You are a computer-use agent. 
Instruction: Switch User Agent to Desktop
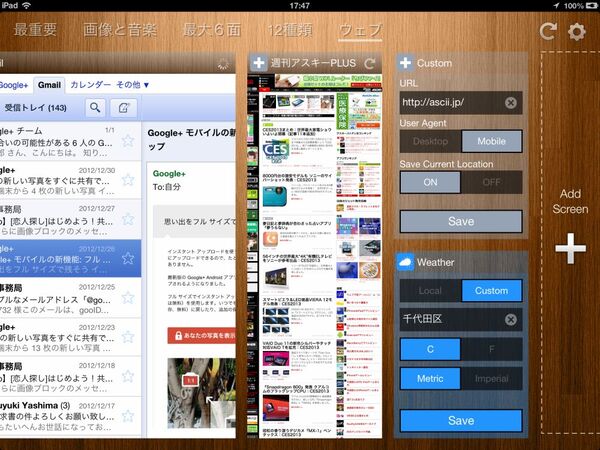(430, 141)
